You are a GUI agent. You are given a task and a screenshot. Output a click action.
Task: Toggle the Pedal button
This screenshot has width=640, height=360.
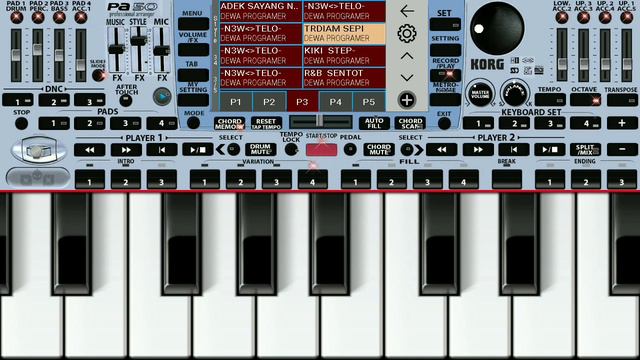tap(350, 149)
